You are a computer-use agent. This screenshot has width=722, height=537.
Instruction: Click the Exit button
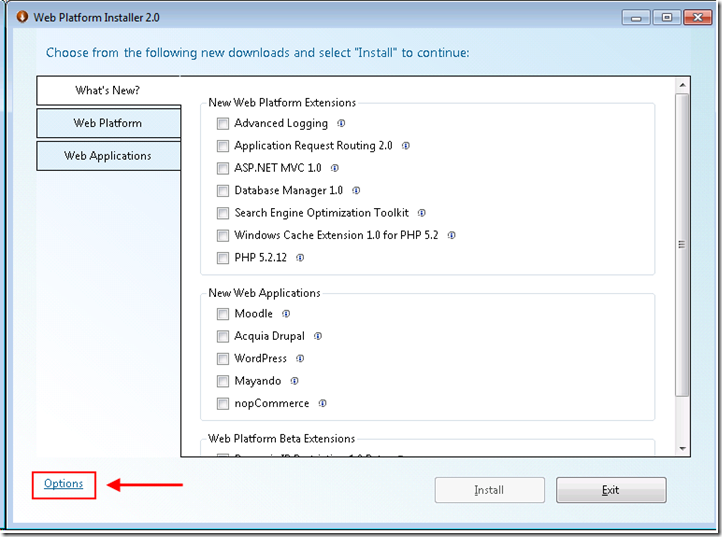coord(611,490)
